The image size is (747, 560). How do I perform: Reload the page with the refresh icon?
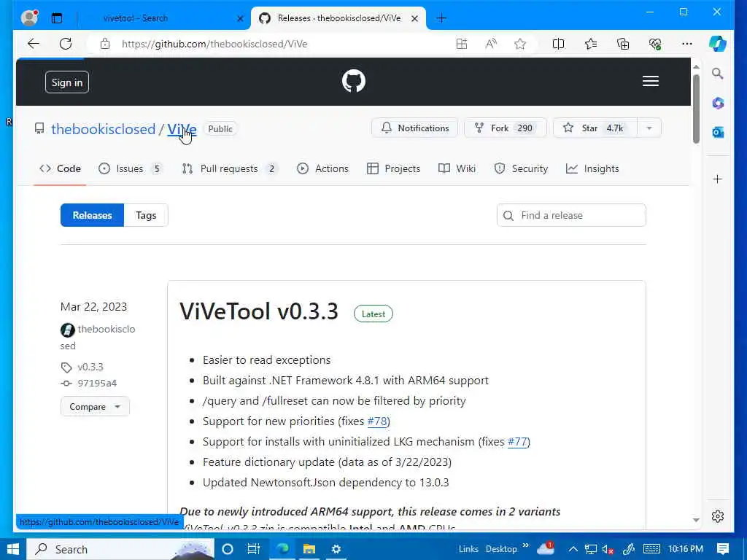[66, 44]
